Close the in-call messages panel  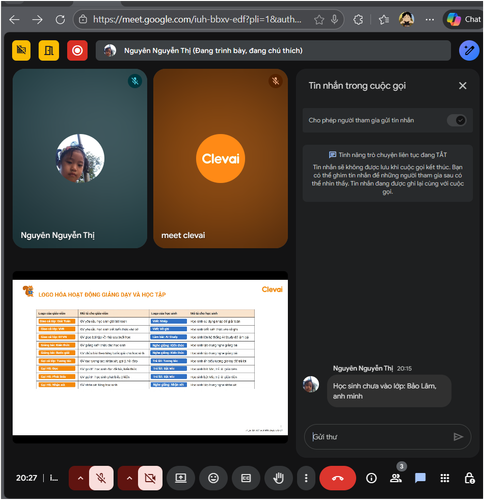coord(462,86)
